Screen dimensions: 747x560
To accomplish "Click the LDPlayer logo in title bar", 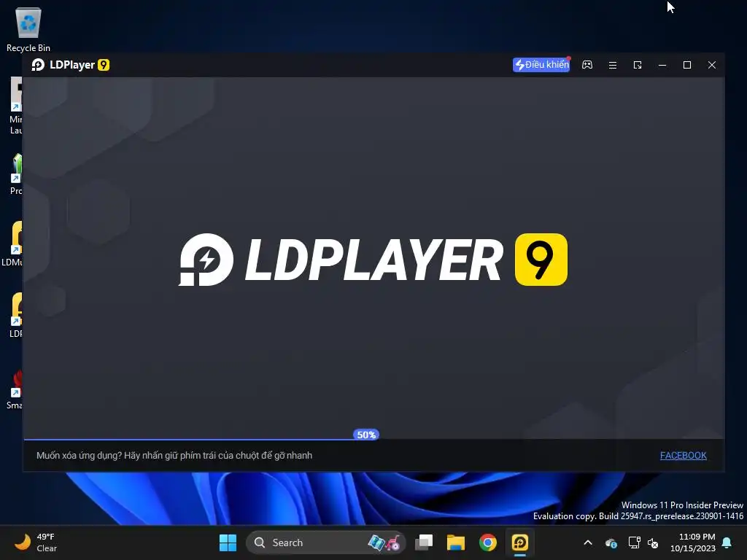I will 71,65.
